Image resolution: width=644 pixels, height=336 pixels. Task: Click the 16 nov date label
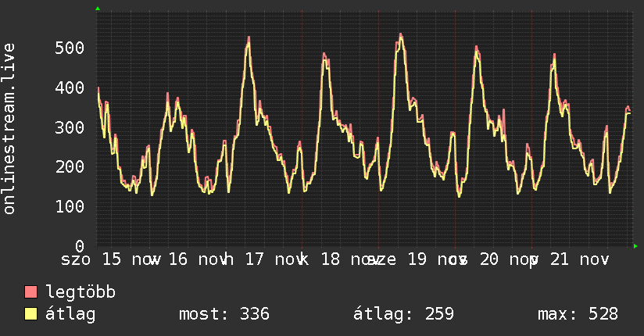point(198,259)
